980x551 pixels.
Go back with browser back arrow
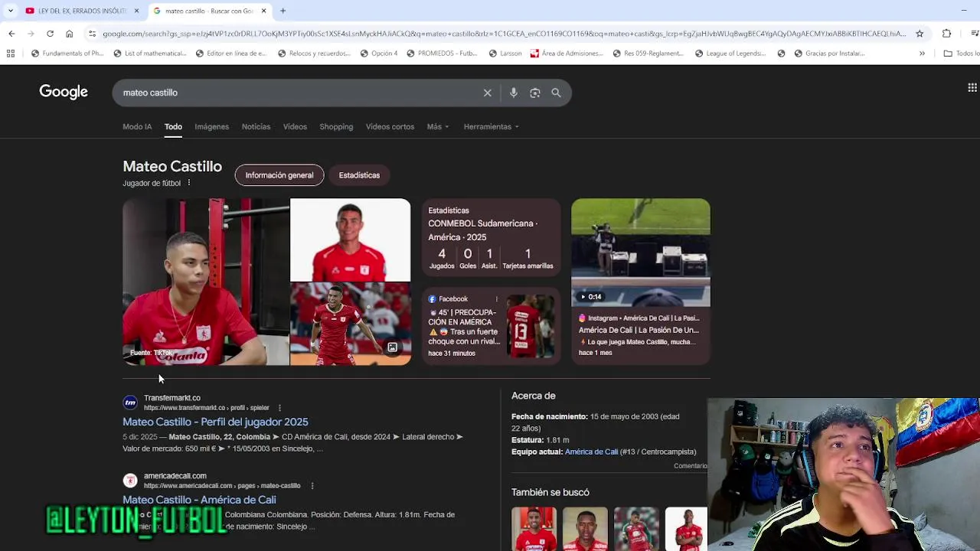coord(11,34)
